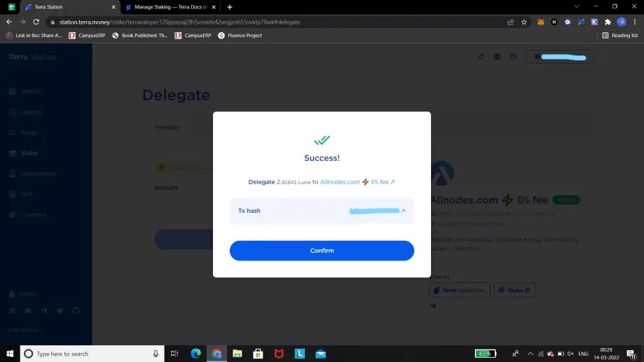Open Tutorial link in the sidebar

click(x=23, y=294)
